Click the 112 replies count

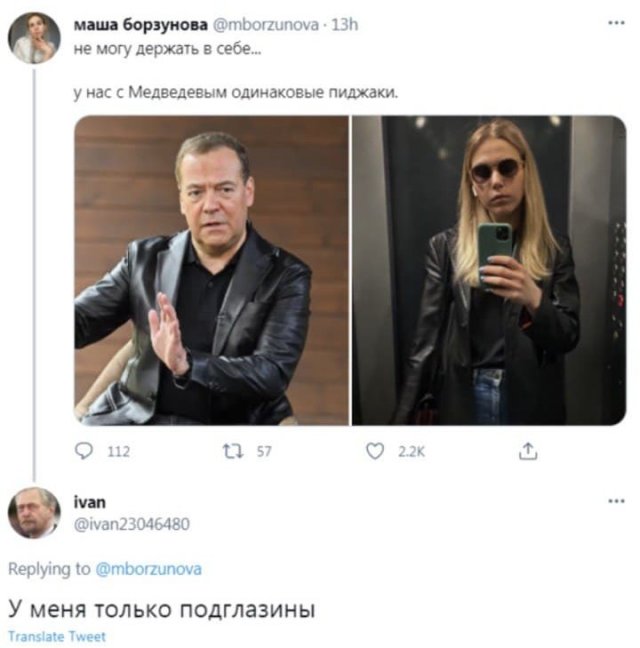(x=118, y=452)
